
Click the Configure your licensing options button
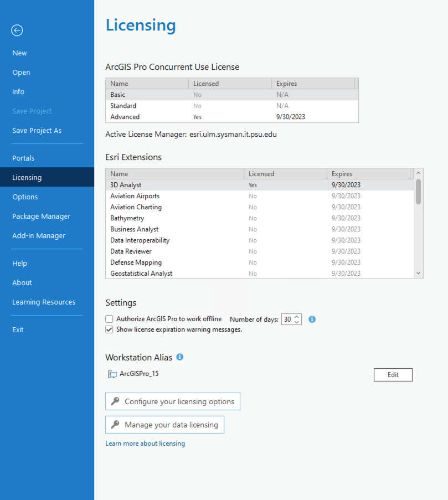tap(172, 401)
